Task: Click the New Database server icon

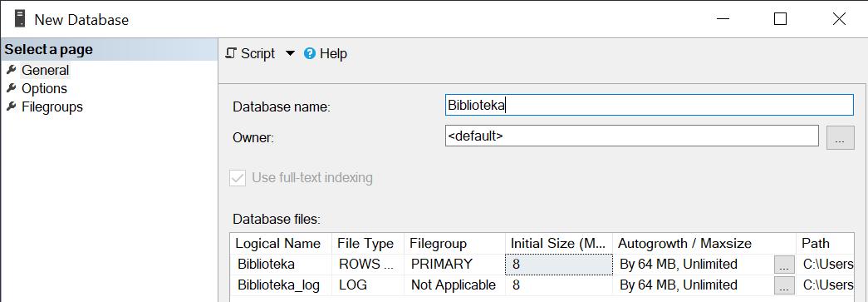Action: (x=20, y=19)
